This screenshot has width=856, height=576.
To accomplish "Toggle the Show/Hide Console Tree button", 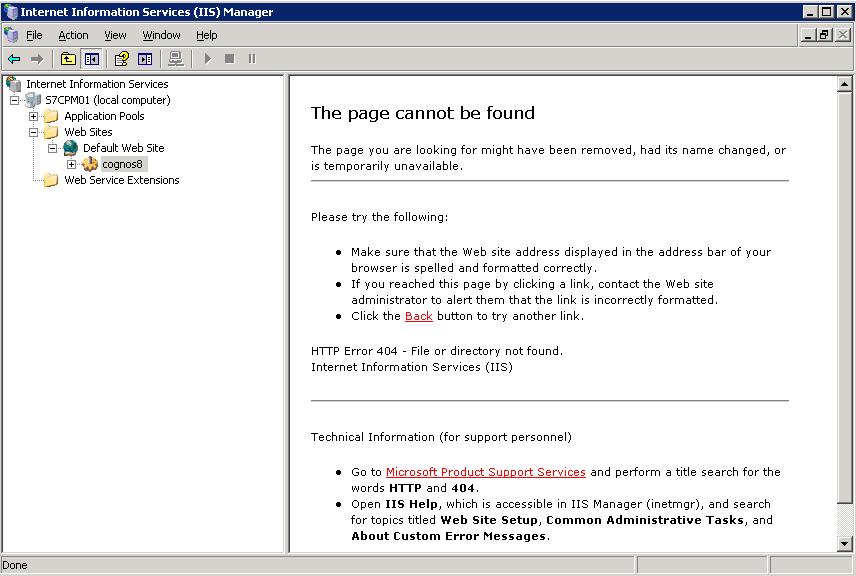I will tap(91, 59).
